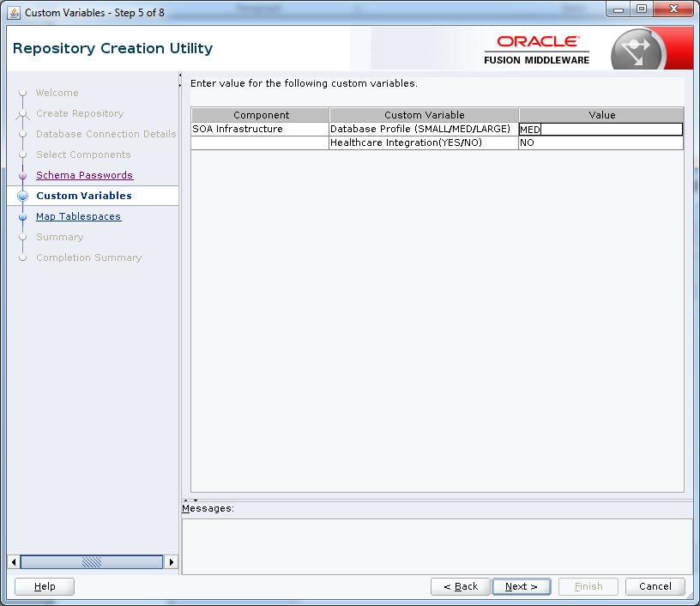
Task: Click the Schema Passwords step bullet
Action: click(23, 175)
